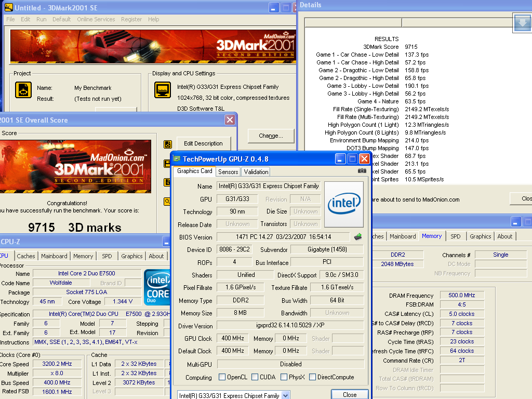Select Memory tab in right CPU-Z window

[432, 236]
